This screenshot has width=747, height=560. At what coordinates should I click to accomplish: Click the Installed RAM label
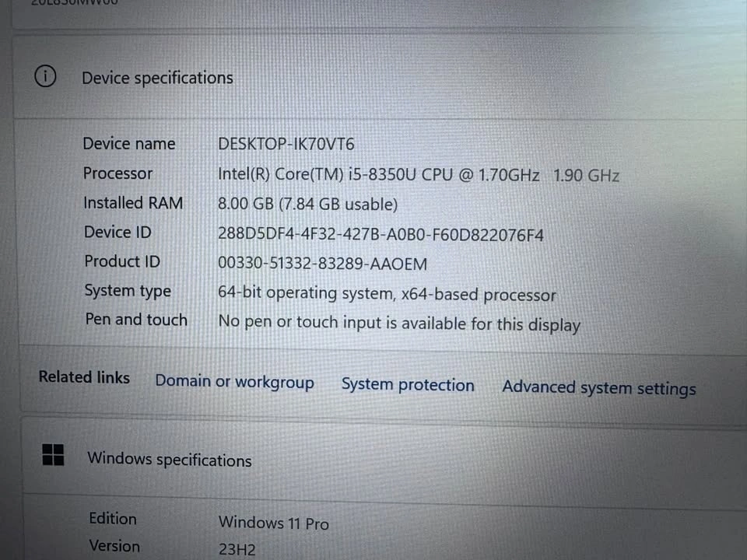133,203
